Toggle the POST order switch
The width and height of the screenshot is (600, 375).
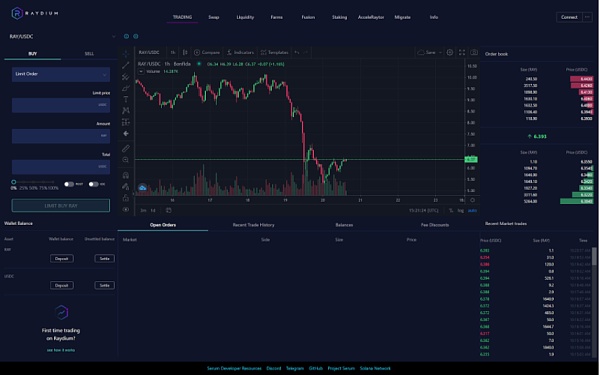pyautogui.click(x=69, y=184)
